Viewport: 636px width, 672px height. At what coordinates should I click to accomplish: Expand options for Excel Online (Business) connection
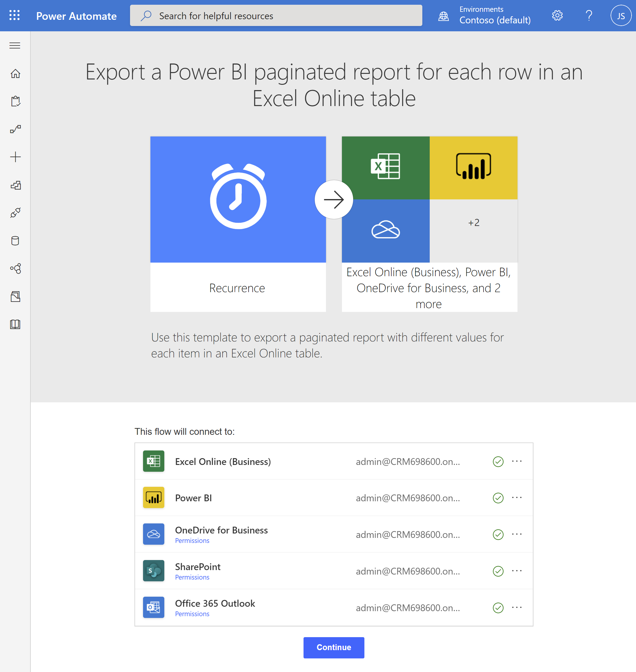(517, 461)
